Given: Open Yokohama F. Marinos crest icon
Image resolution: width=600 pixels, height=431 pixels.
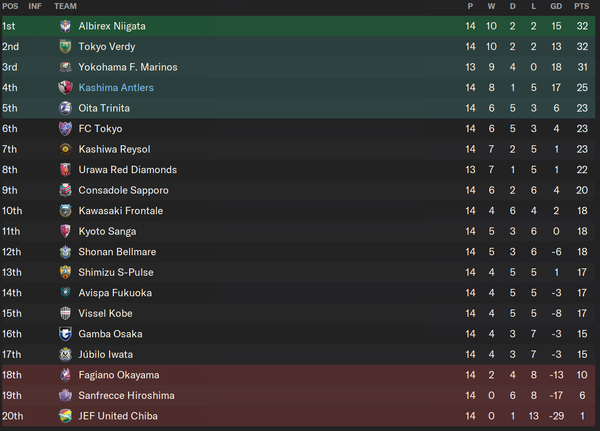Looking at the screenshot, I should [65, 67].
